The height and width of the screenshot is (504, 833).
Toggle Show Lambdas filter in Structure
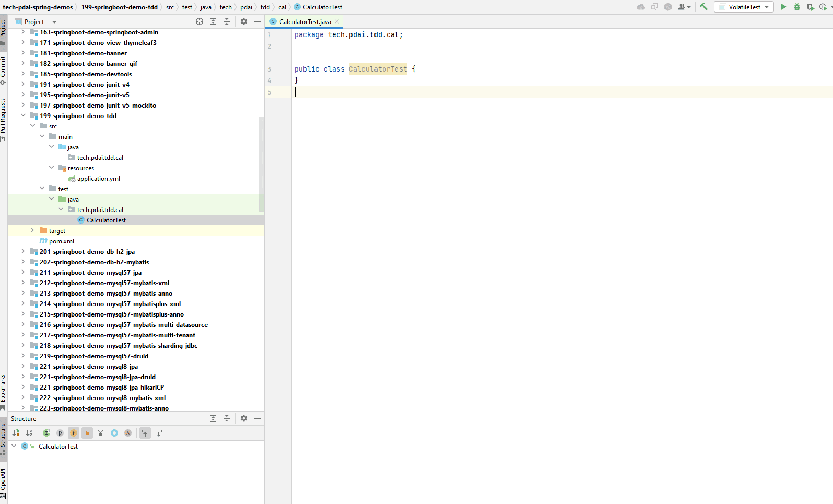pyautogui.click(x=128, y=433)
